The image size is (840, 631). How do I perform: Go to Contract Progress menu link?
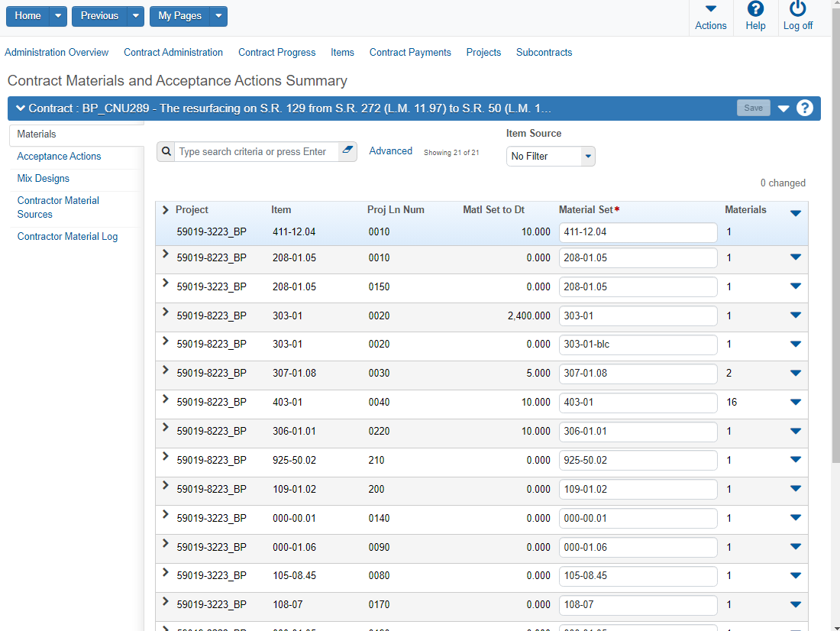(x=276, y=53)
